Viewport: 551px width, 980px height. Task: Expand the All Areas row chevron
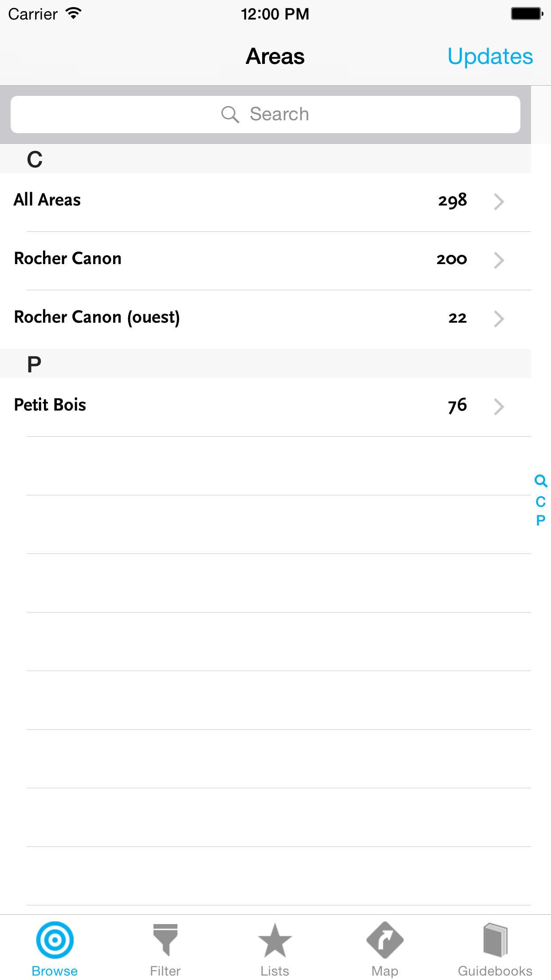[x=499, y=202]
